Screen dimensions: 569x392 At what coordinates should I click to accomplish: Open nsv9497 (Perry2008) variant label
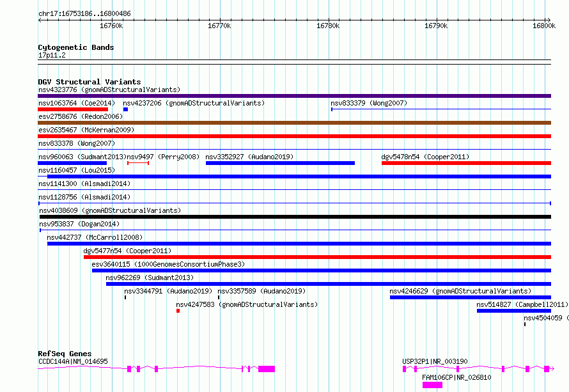click(163, 157)
